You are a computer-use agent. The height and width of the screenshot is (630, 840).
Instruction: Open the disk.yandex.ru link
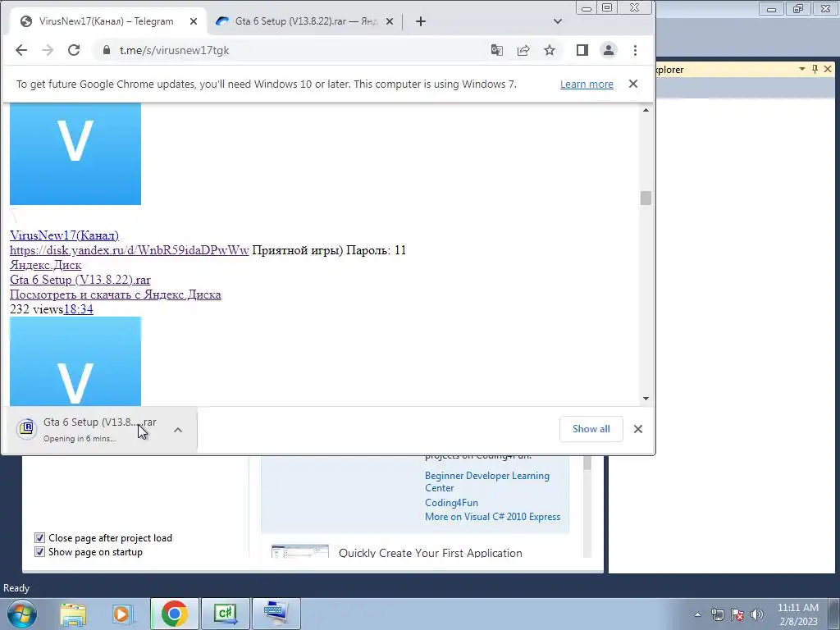[x=129, y=250]
